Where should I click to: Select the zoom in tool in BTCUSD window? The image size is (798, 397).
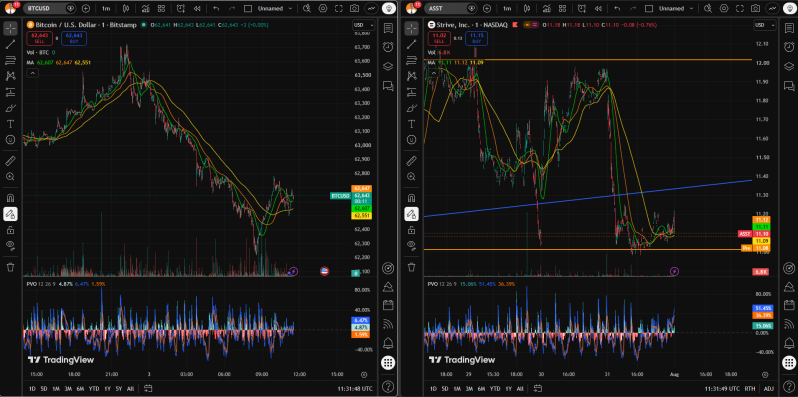coord(10,177)
